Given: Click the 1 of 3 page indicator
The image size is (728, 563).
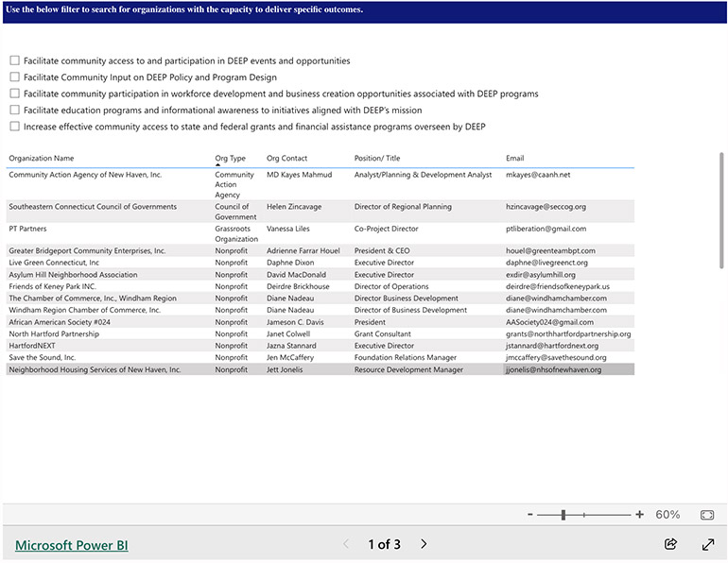Looking at the screenshot, I should tap(384, 544).
